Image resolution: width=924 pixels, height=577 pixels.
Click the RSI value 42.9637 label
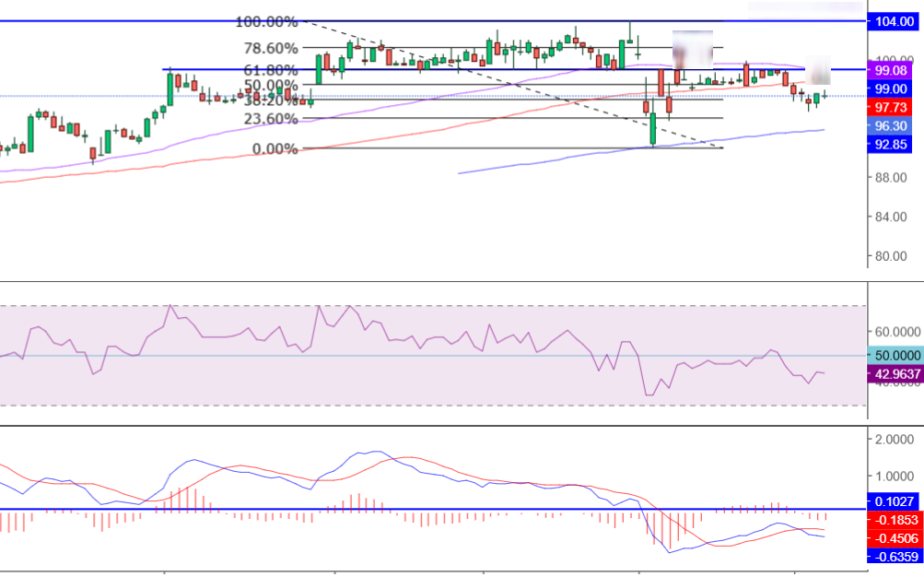(x=893, y=373)
